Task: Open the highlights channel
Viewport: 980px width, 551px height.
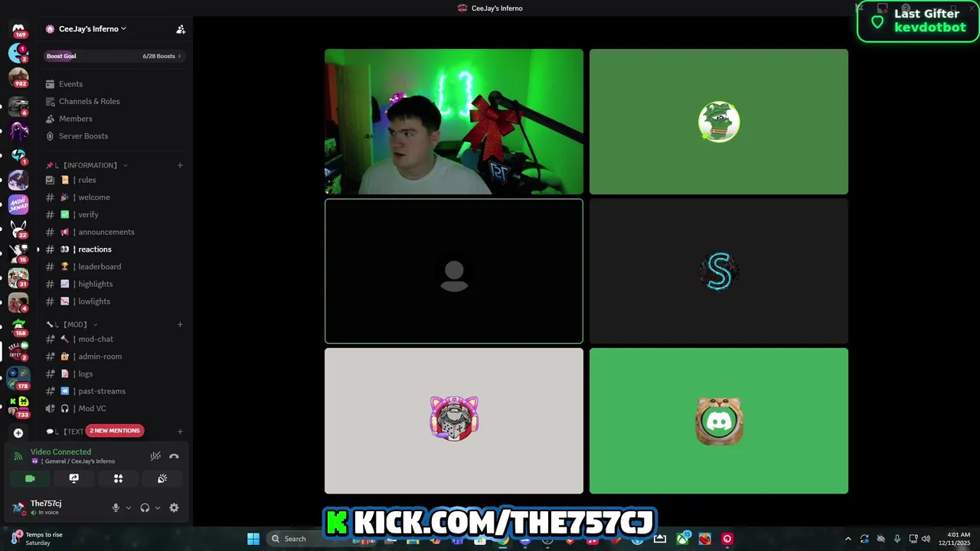Action: [x=113, y=284]
